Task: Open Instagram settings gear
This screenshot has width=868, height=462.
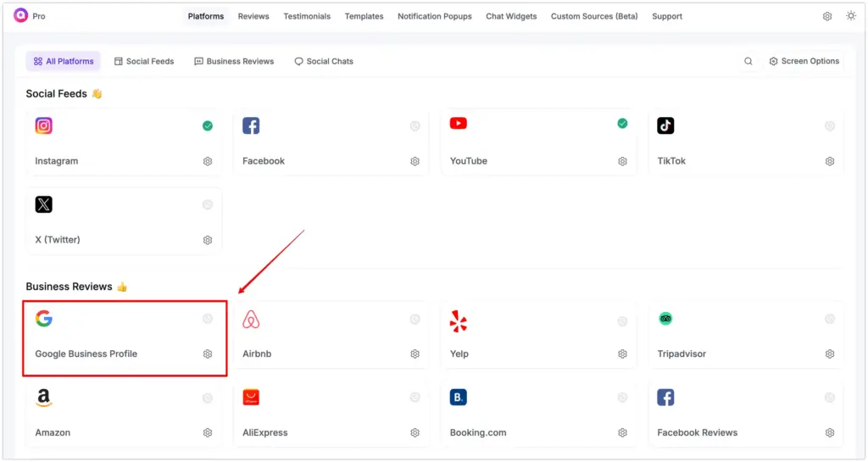Action: click(x=208, y=162)
